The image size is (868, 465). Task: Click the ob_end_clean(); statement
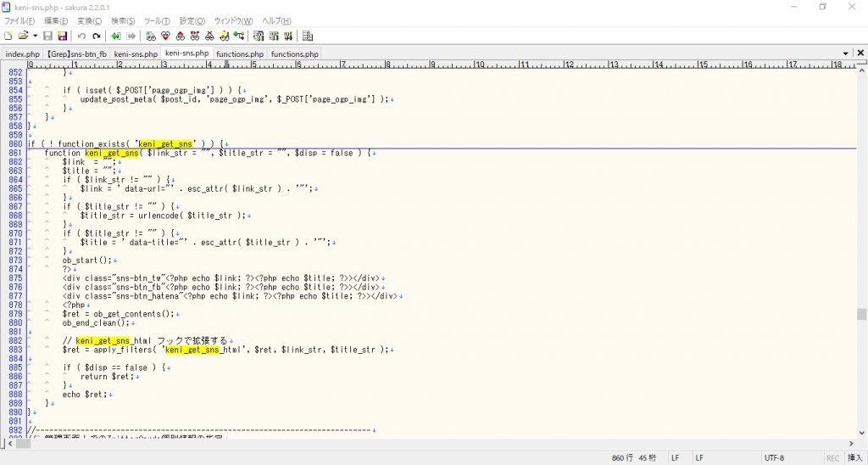(x=96, y=323)
